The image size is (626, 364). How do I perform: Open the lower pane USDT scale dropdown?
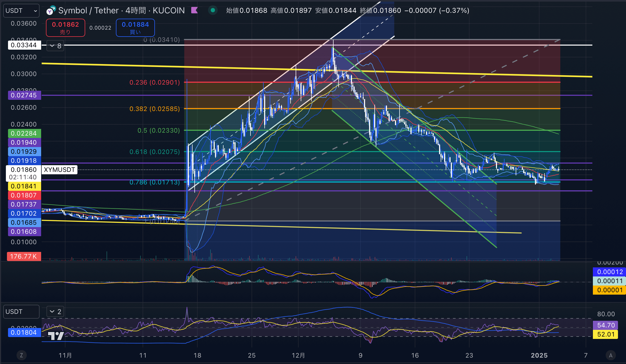point(21,312)
